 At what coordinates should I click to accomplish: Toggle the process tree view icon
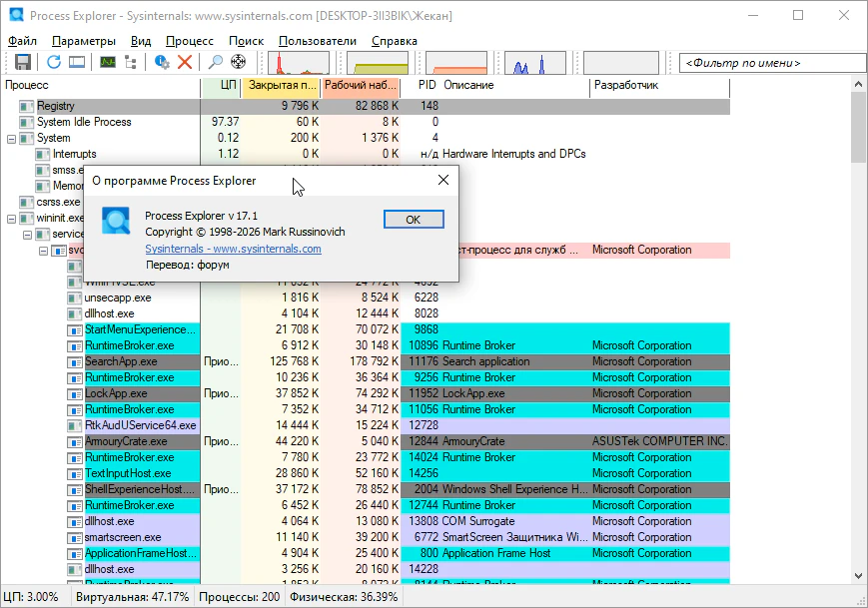(x=131, y=62)
